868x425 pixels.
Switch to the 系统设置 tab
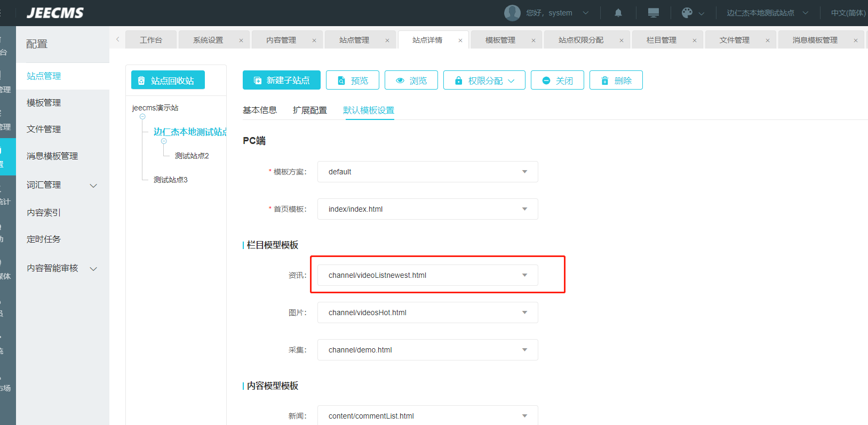point(208,40)
